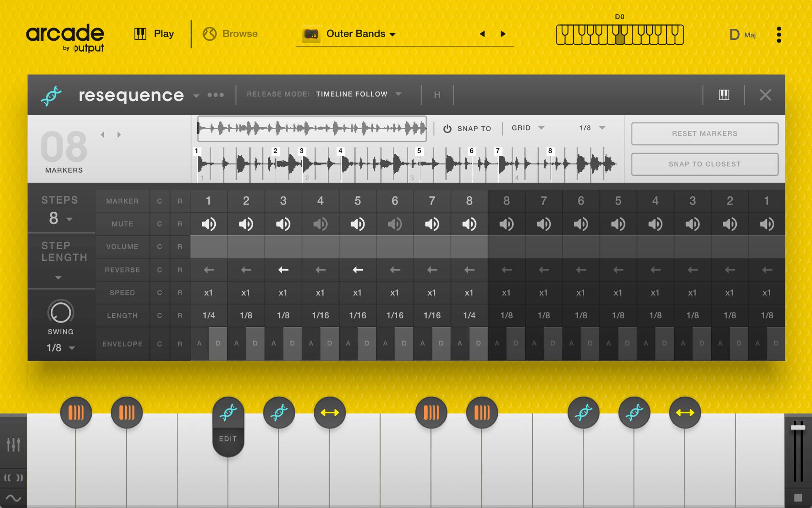Click the Outer Bands kit thumbnail

pos(311,34)
